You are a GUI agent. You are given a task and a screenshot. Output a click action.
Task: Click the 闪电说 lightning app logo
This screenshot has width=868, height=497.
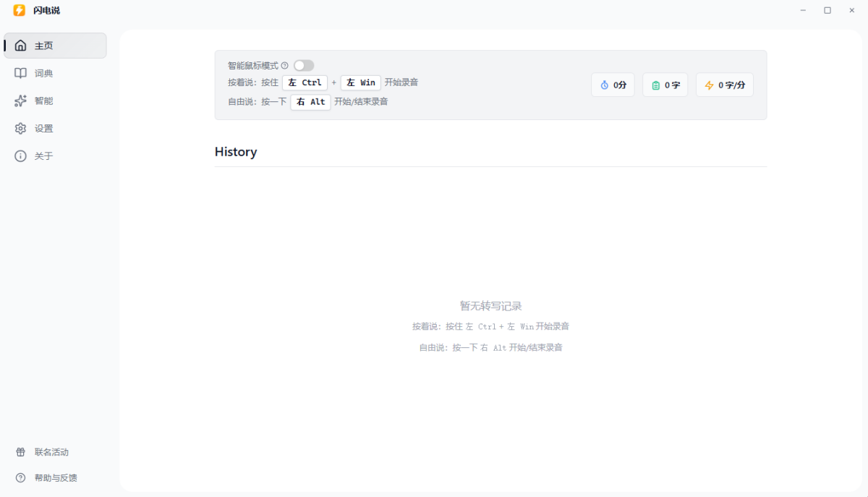click(19, 10)
